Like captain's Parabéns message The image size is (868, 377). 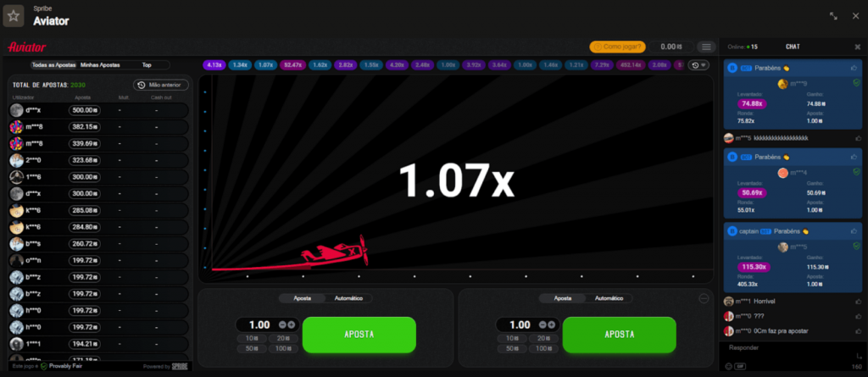pyautogui.click(x=853, y=230)
